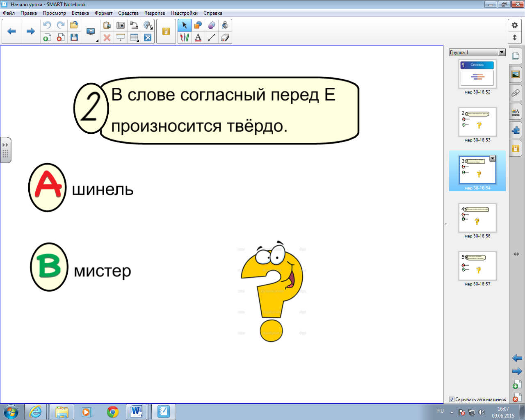
Task: Click the Screen Capture camera icon
Action: coord(121,25)
